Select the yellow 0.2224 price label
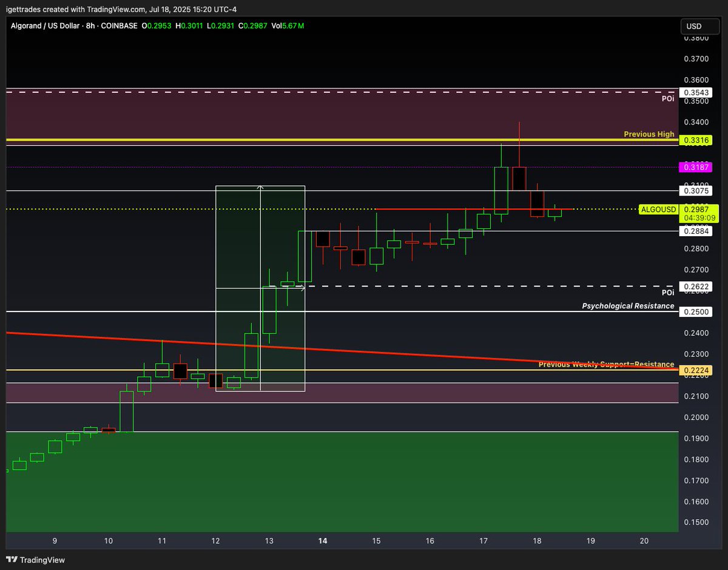Viewport: 728px width, 570px height. [695, 370]
